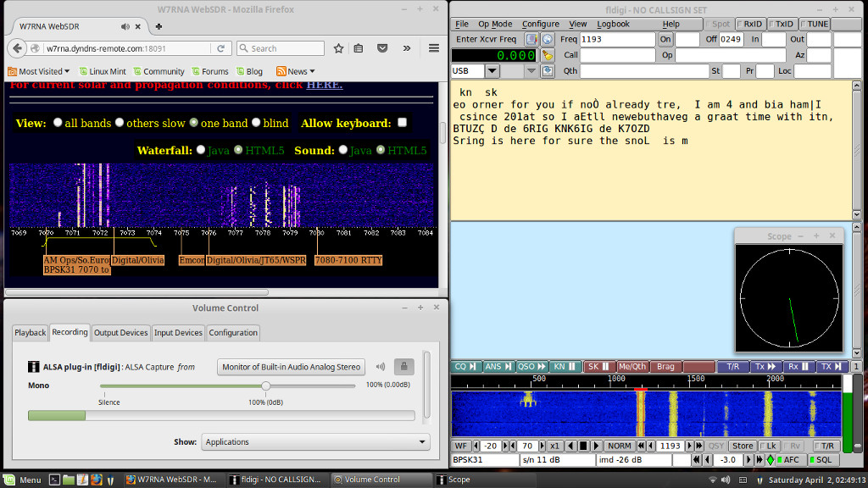Enable the Allow keyboard checkbox

pyautogui.click(x=403, y=123)
